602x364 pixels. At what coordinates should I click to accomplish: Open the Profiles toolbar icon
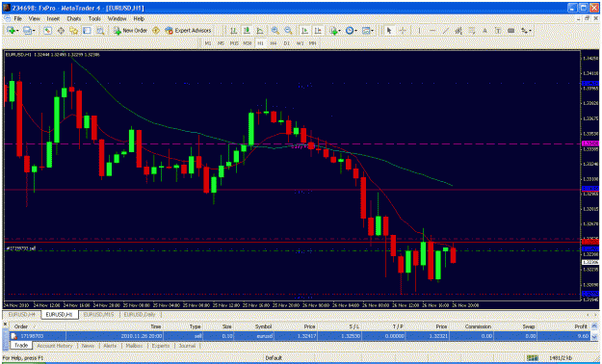(28, 31)
